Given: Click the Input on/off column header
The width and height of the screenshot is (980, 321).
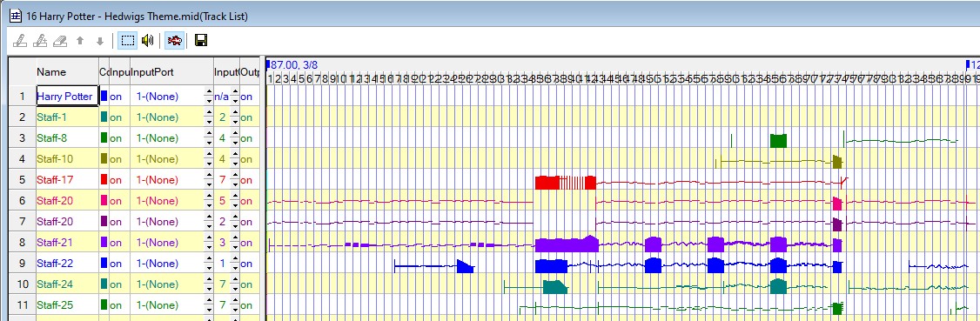Looking at the screenshot, I should click(119, 72).
